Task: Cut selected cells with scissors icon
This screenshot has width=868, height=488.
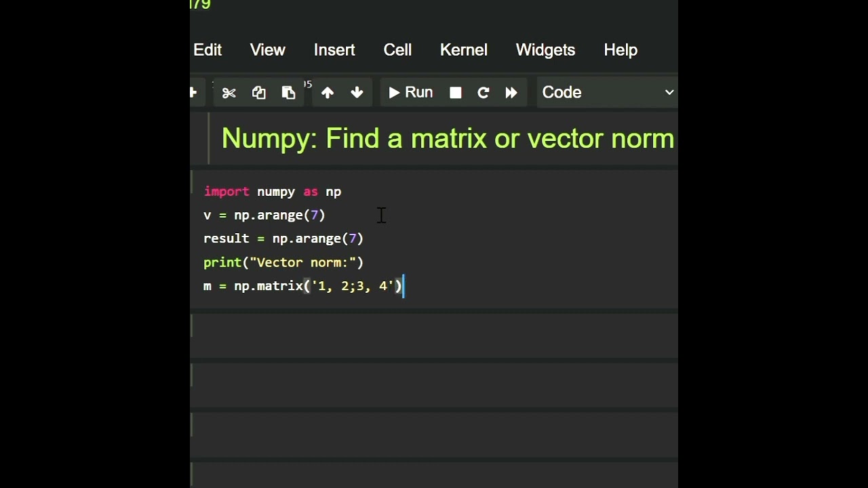Action: tap(229, 93)
